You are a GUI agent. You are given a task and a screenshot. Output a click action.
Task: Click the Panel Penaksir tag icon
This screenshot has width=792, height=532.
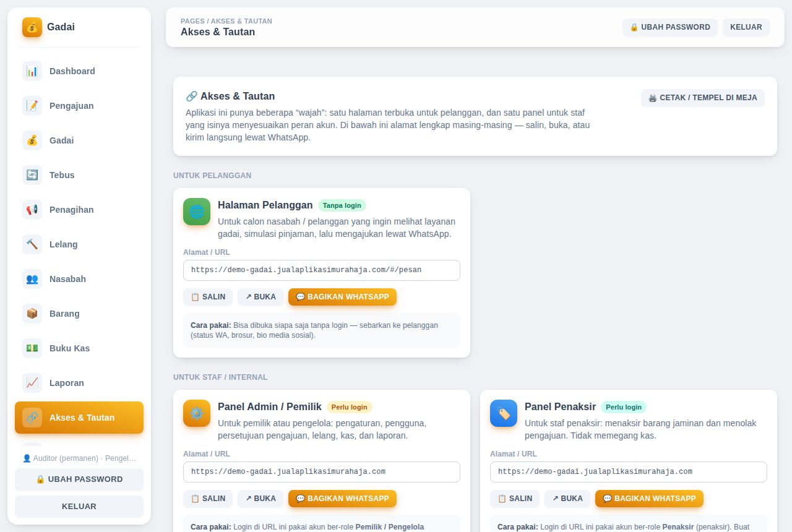coord(504,413)
